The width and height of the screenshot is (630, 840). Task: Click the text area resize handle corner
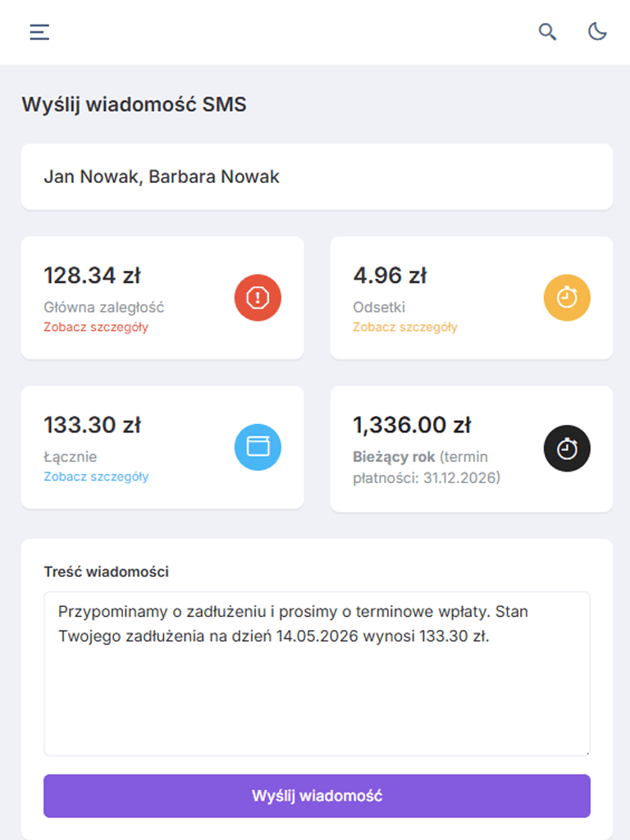pyautogui.click(x=587, y=753)
